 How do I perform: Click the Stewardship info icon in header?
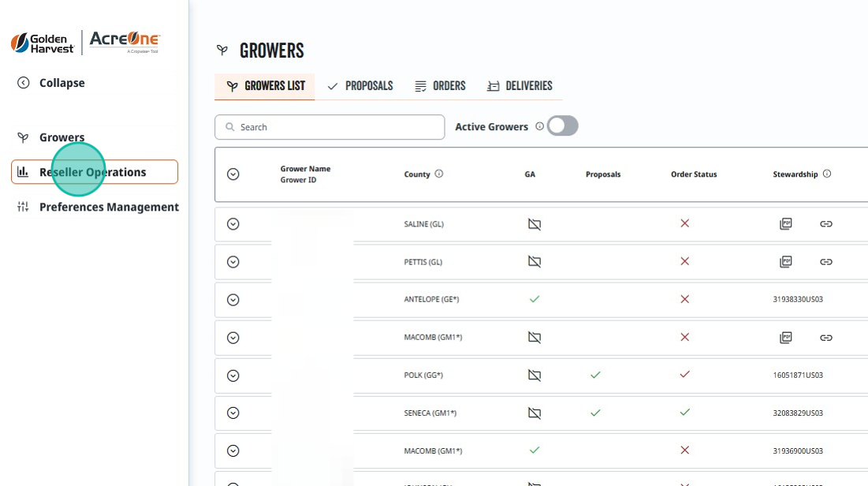tap(827, 174)
